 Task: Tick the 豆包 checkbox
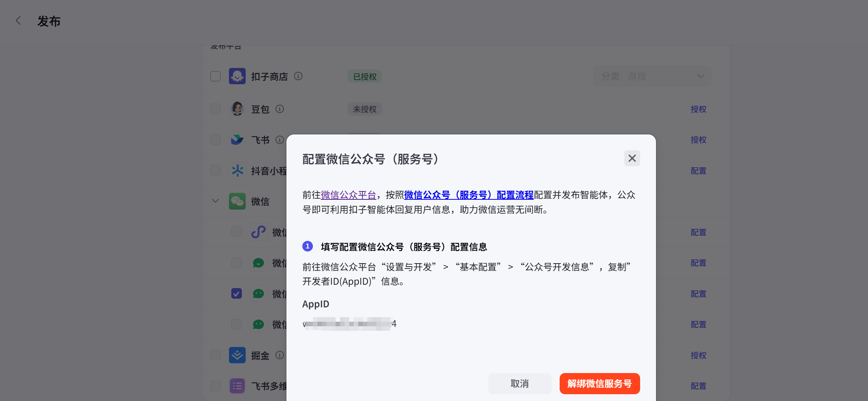point(215,109)
